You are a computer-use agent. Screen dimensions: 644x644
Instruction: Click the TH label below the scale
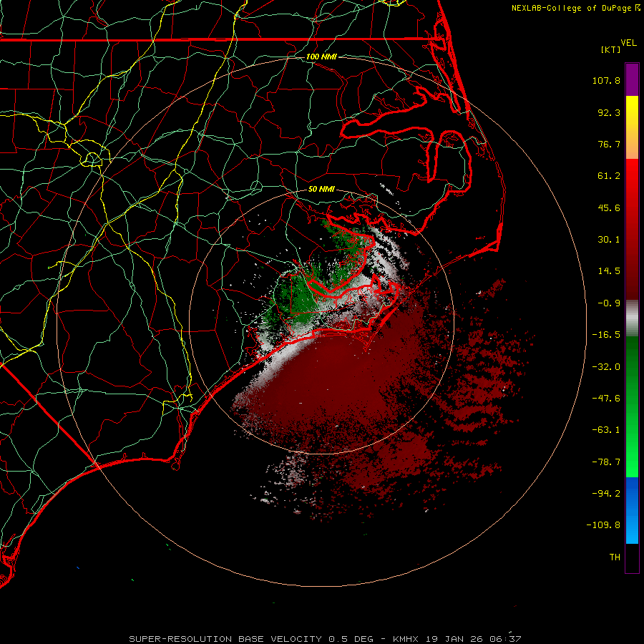click(x=615, y=557)
